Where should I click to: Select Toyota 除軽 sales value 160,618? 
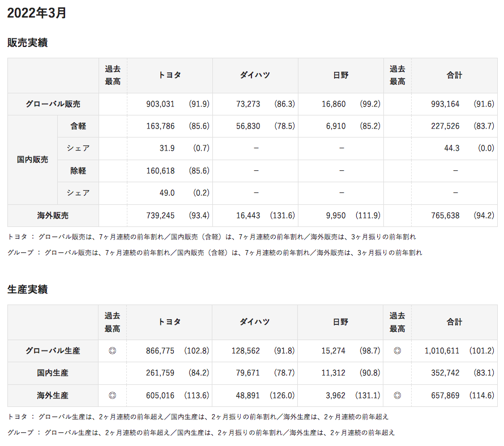point(160,171)
